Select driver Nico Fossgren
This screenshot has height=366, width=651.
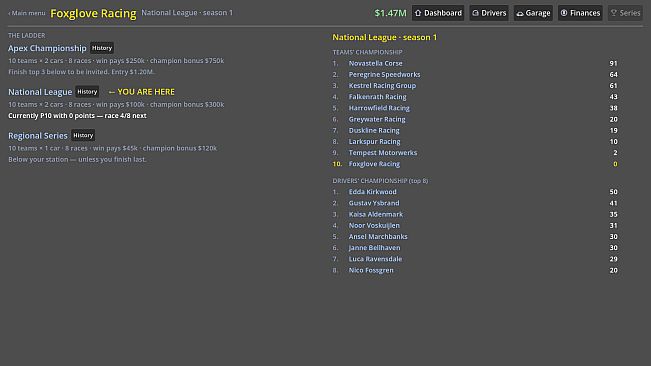[x=371, y=270]
